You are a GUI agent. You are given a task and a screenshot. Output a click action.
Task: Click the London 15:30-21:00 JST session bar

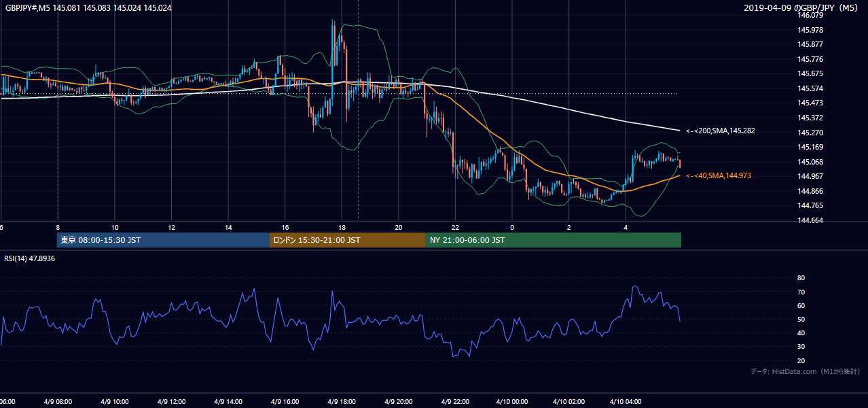coord(348,240)
